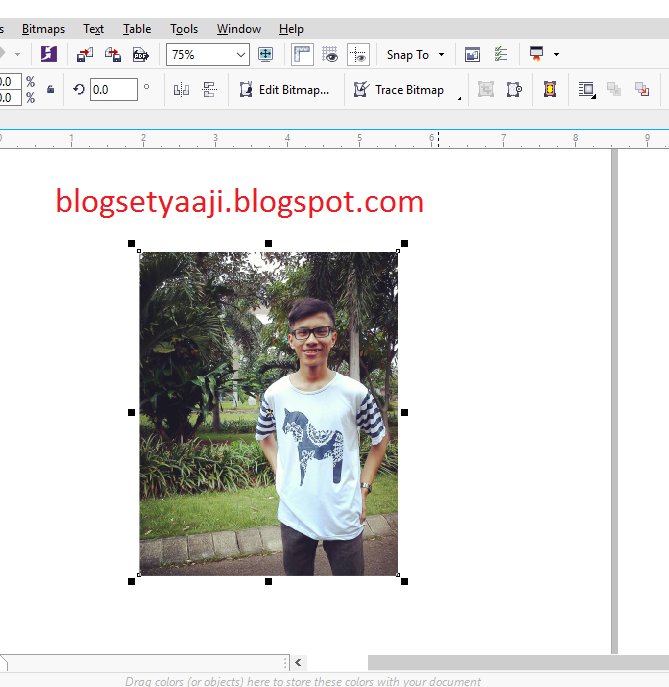Expand the Trace Bitmap flyout arrow
669x687 pixels.
click(x=459, y=98)
